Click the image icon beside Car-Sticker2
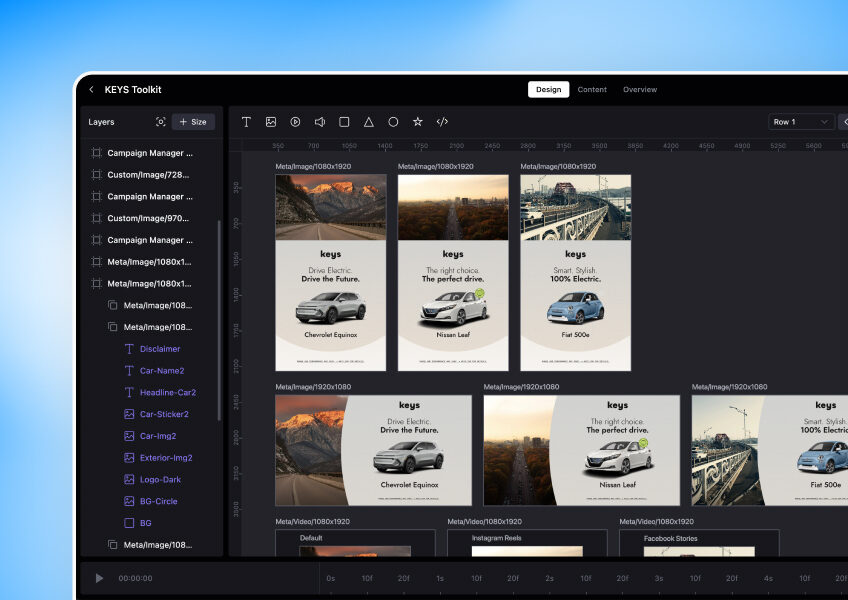 tap(129, 414)
